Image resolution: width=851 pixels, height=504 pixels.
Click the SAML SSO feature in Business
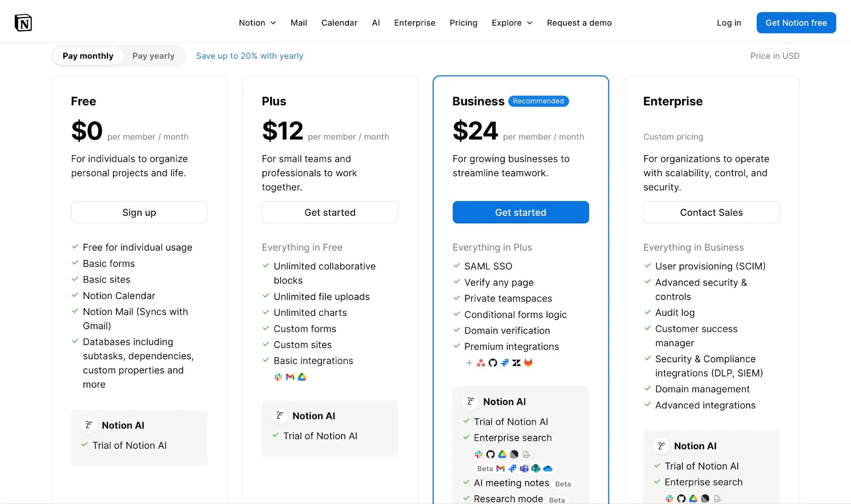(x=488, y=266)
